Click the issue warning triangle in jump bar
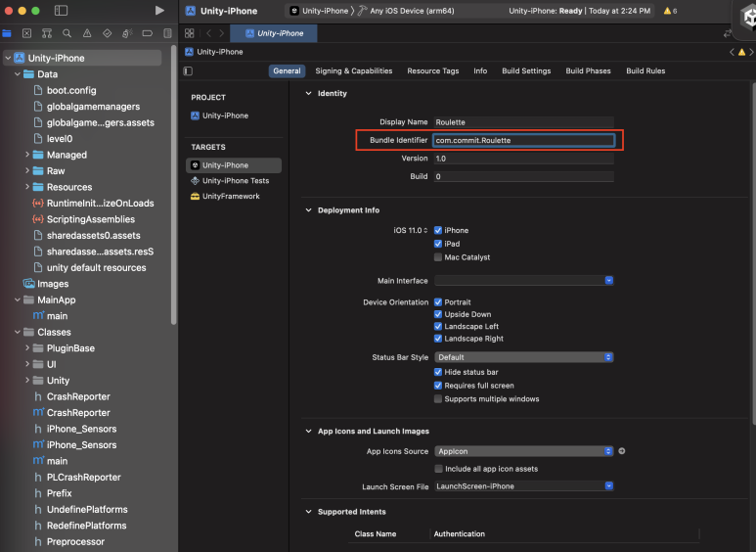Viewport: 756px width, 552px height. coord(741,52)
